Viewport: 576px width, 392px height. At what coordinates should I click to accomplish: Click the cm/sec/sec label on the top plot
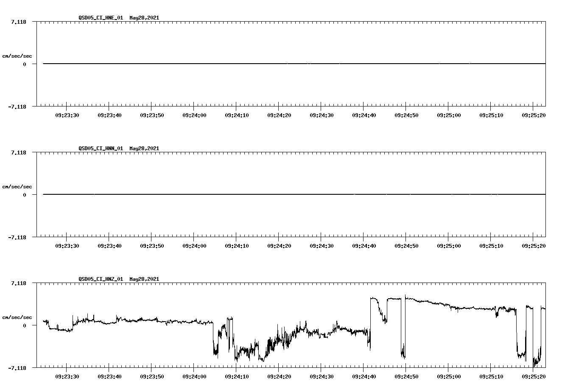coord(17,56)
